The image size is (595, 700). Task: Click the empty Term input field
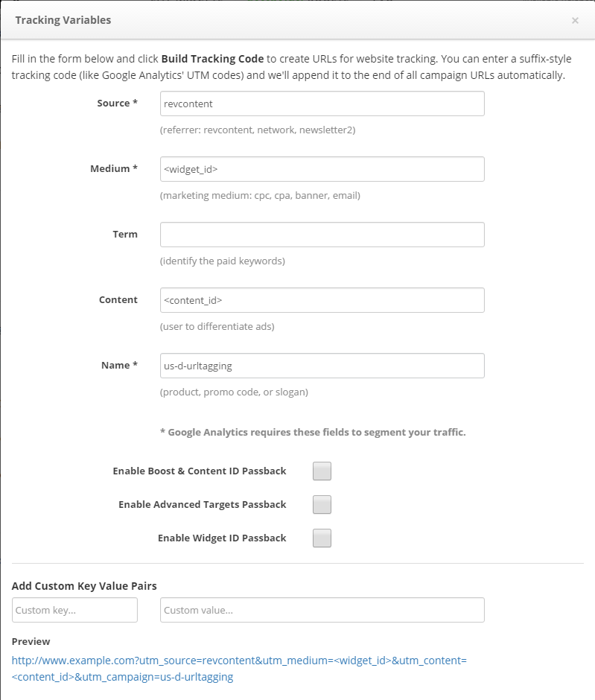pos(322,235)
